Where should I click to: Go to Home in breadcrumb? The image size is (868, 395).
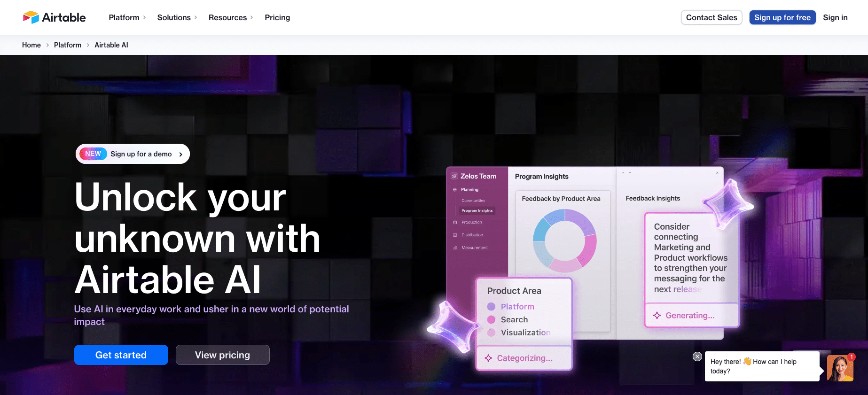tap(31, 45)
